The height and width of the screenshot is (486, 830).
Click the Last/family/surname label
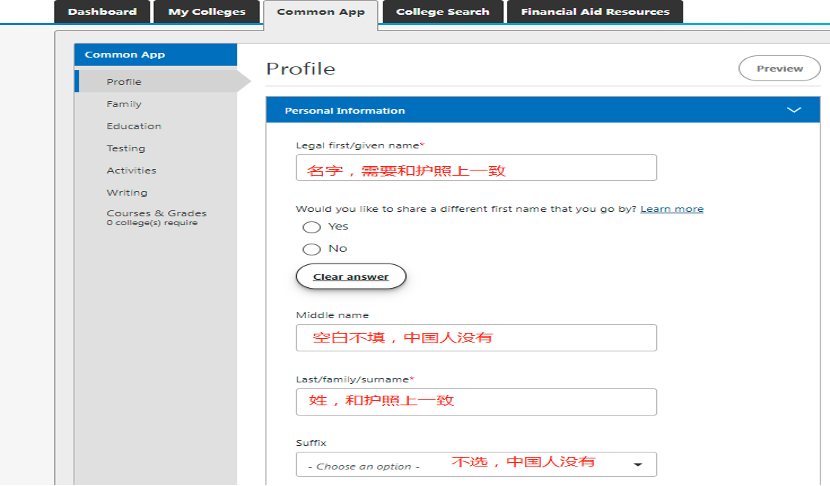click(x=355, y=380)
